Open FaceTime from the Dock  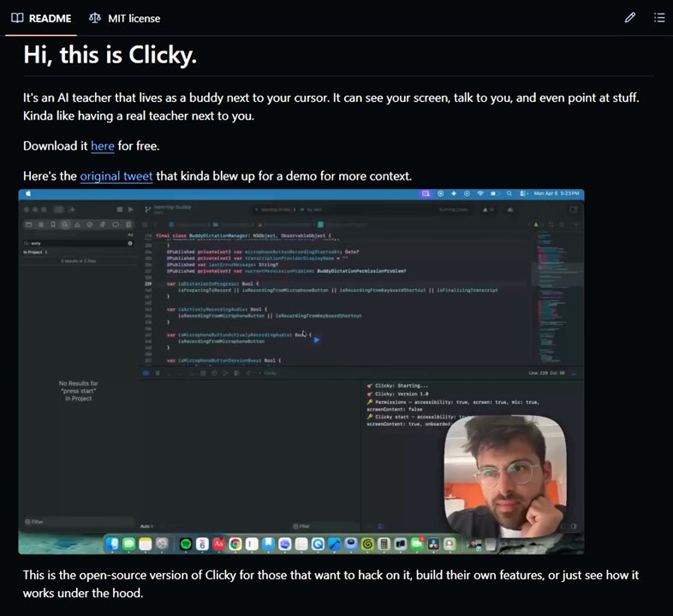click(417, 544)
